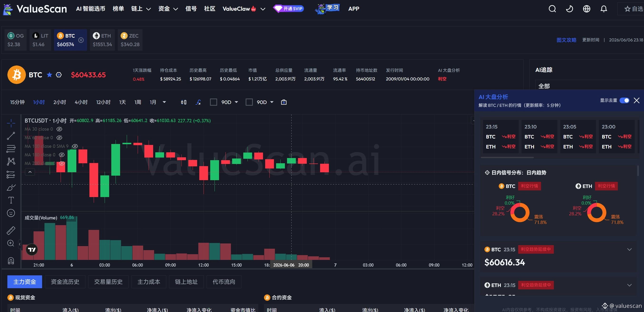Screen dimensions: 644x312
Task: Toggle the 显示去重 switch
Action: point(624,100)
